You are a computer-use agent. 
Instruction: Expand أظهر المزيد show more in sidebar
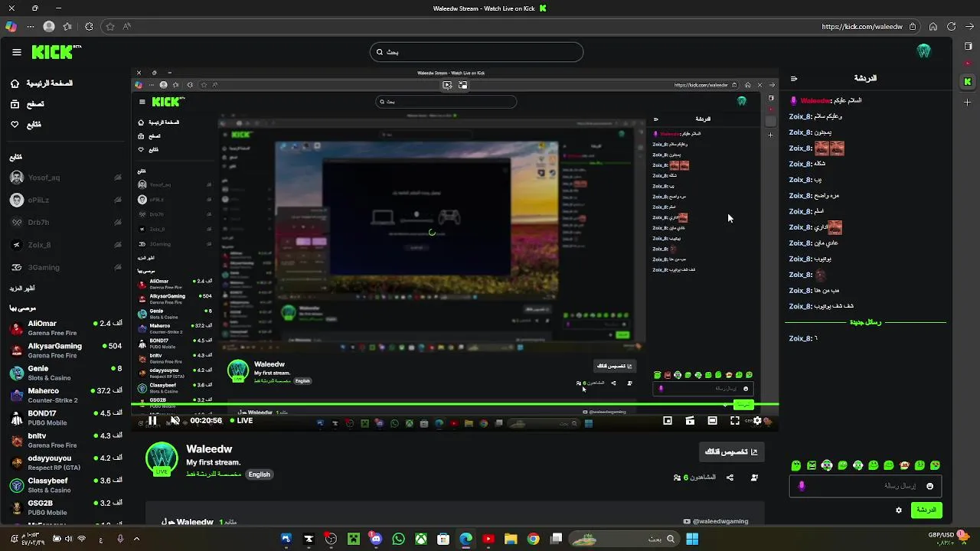click(22, 289)
